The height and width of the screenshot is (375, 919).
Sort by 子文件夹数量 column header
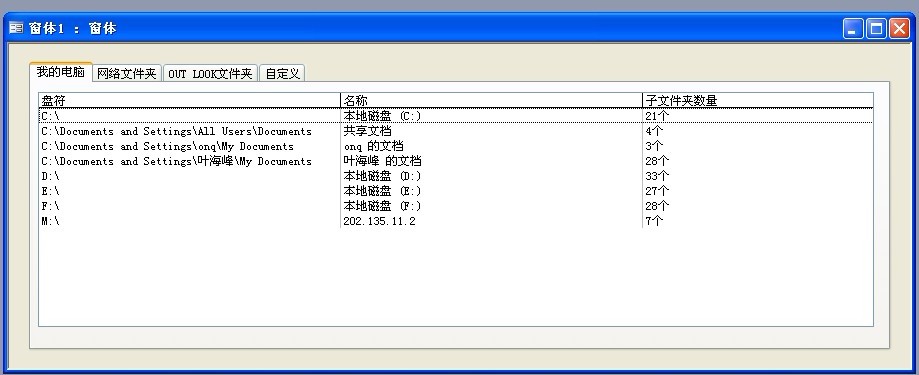pyautogui.click(x=758, y=100)
